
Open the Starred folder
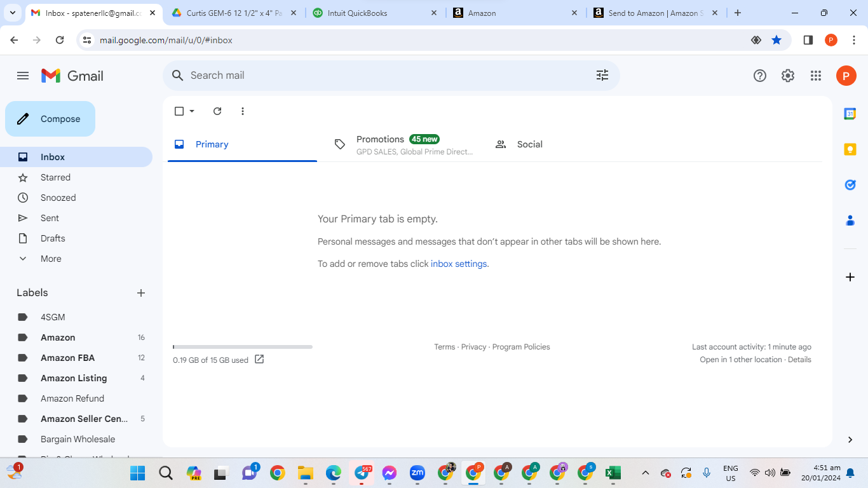(76, 177)
